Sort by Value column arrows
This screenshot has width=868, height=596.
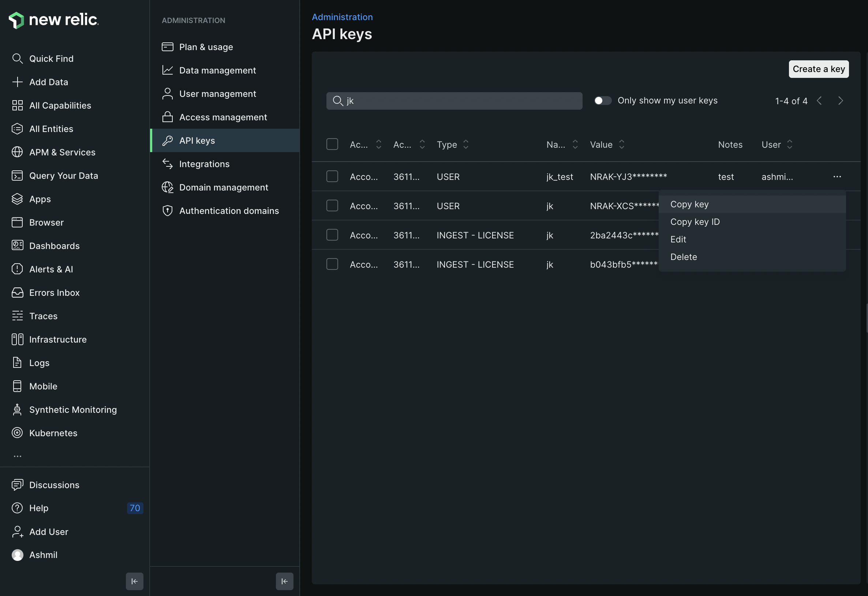click(621, 144)
